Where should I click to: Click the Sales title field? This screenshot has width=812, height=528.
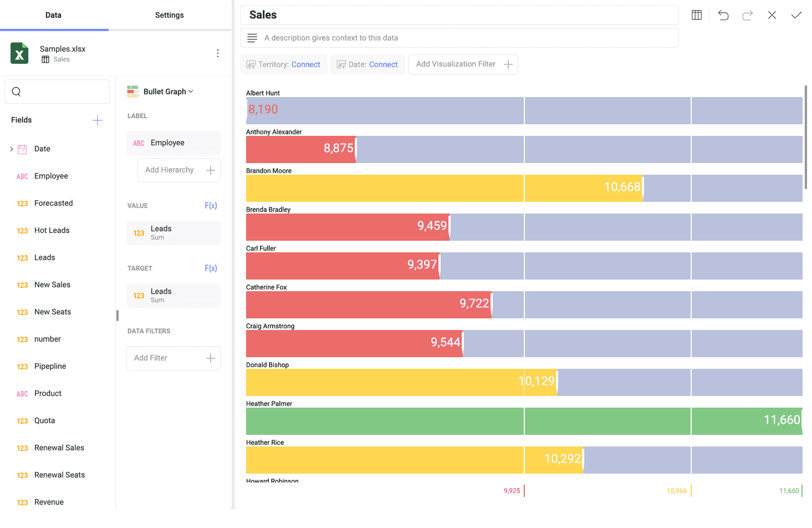pyautogui.click(x=459, y=15)
